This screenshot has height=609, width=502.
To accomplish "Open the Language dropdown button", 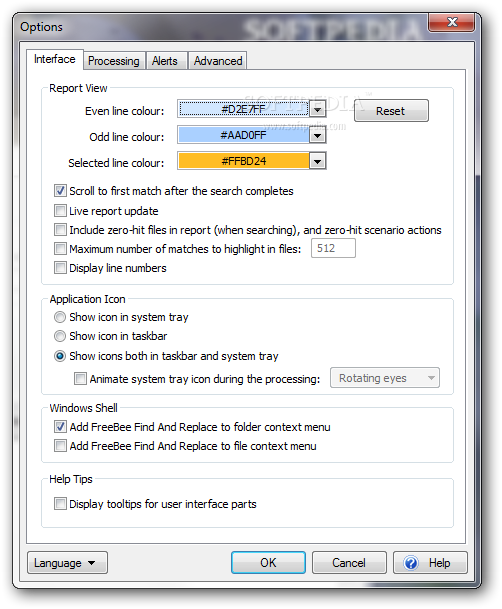I will pos(68,563).
